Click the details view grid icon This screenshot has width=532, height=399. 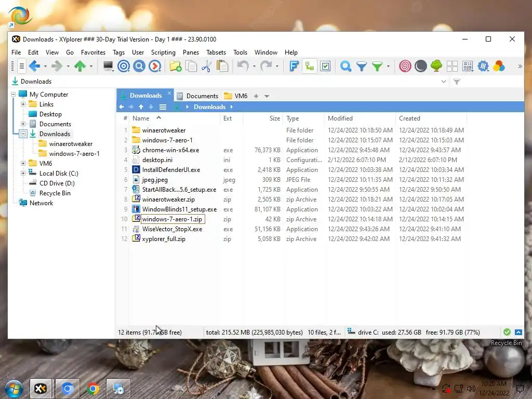(x=468, y=66)
